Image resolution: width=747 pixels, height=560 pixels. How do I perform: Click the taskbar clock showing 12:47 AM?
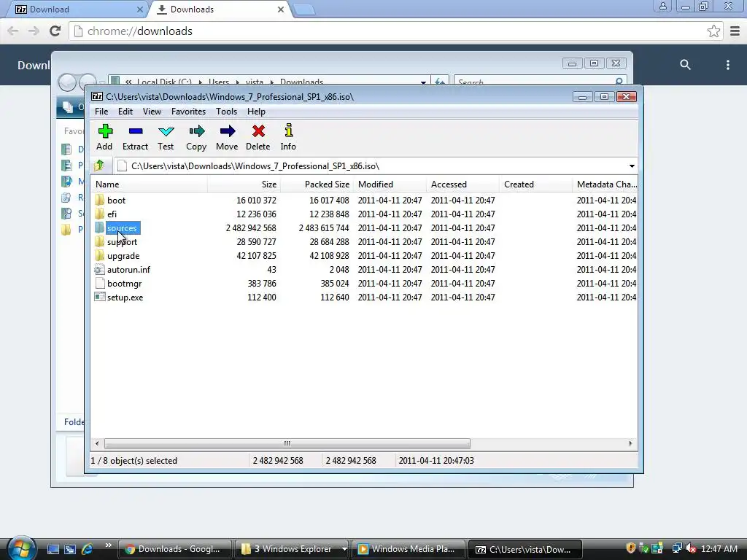coord(719,548)
